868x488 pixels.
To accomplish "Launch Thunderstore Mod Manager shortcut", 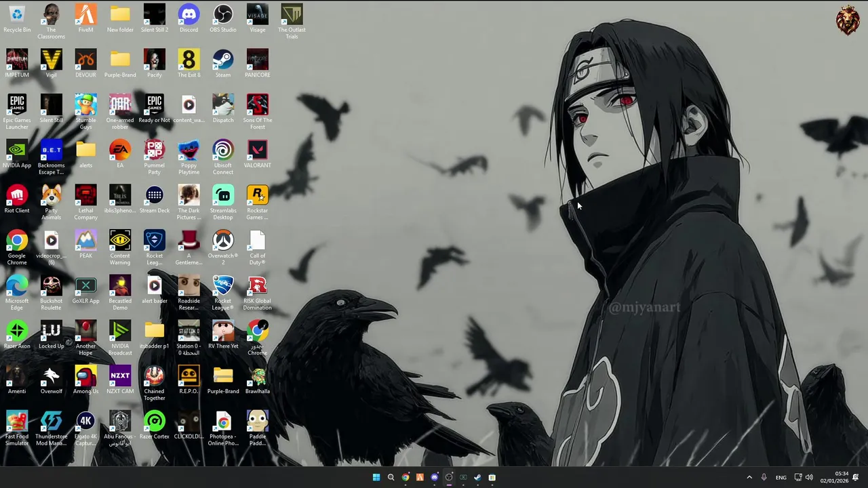I will tap(52, 428).
